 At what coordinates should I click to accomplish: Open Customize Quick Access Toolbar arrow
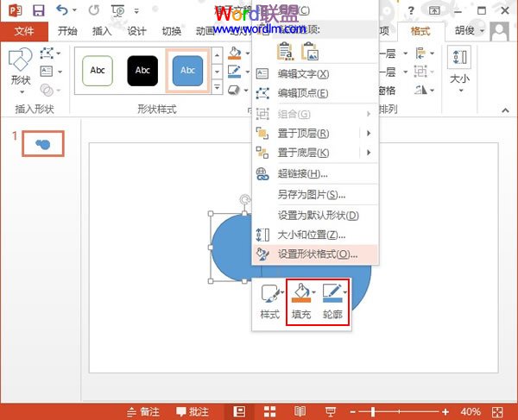coord(136,11)
